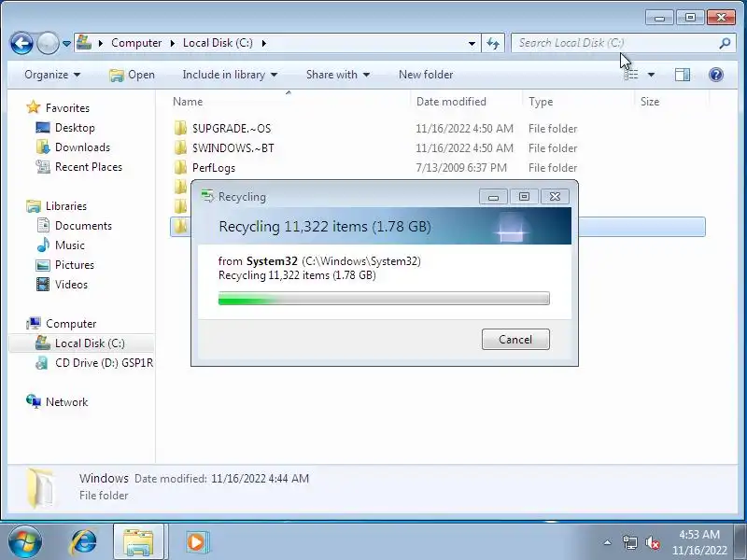Minimize the Recycling dialog
The image size is (747, 560).
(x=493, y=197)
